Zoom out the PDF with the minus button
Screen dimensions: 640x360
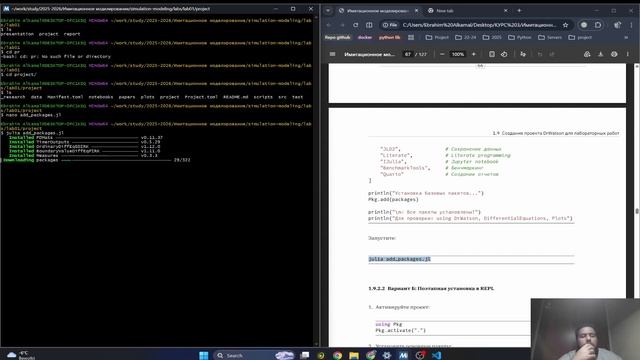pos(442,54)
